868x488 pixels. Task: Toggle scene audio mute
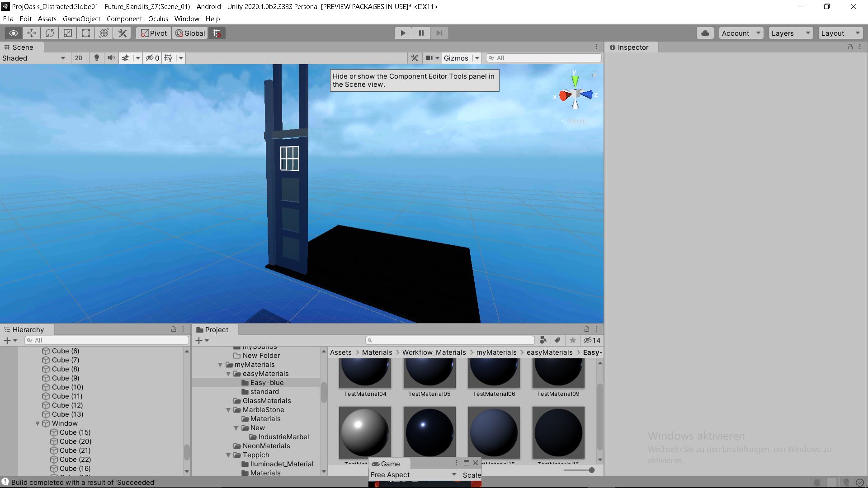point(111,58)
